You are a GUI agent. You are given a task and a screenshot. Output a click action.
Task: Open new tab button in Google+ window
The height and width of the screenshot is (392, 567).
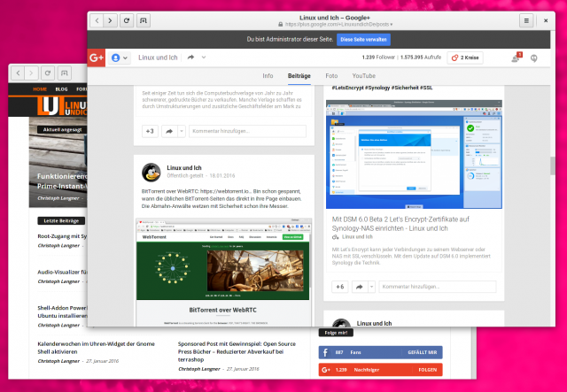tap(144, 20)
